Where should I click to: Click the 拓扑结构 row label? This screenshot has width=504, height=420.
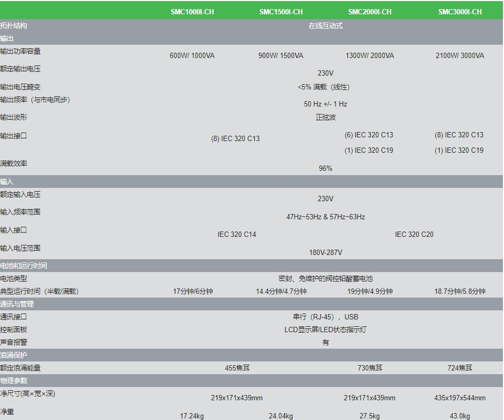[14, 26]
